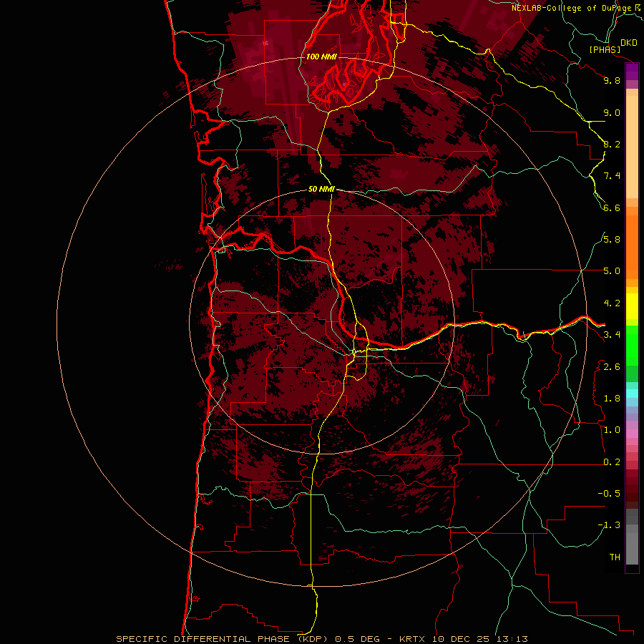Click the "13:13" timestamp in the caption
The height and width of the screenshot is (644, 644).
512,639
